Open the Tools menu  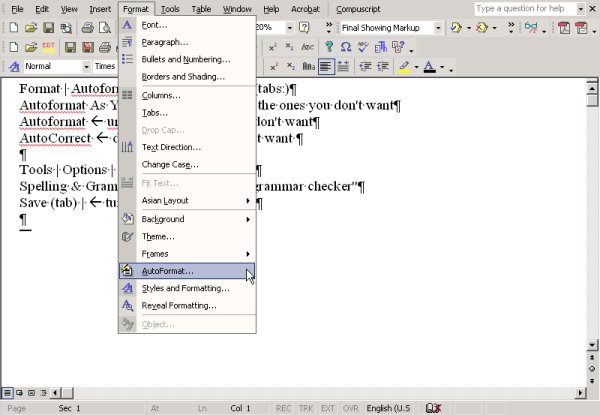[x=170, y=9]
